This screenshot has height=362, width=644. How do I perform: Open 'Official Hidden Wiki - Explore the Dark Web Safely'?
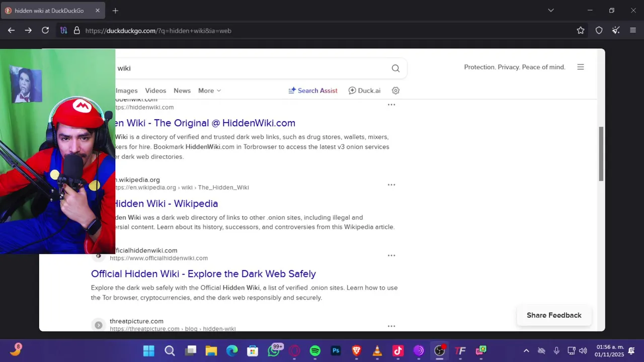tap(203, 274)
